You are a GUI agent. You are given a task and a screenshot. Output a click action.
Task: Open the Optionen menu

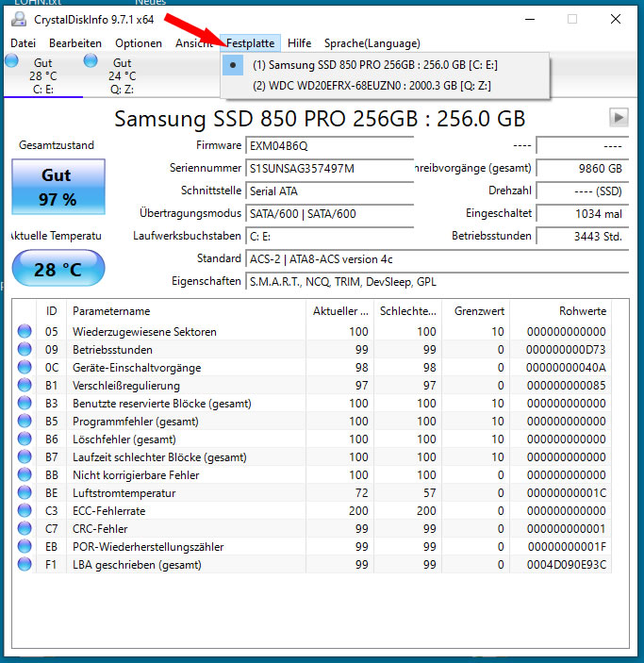click(x=138, y=43)
